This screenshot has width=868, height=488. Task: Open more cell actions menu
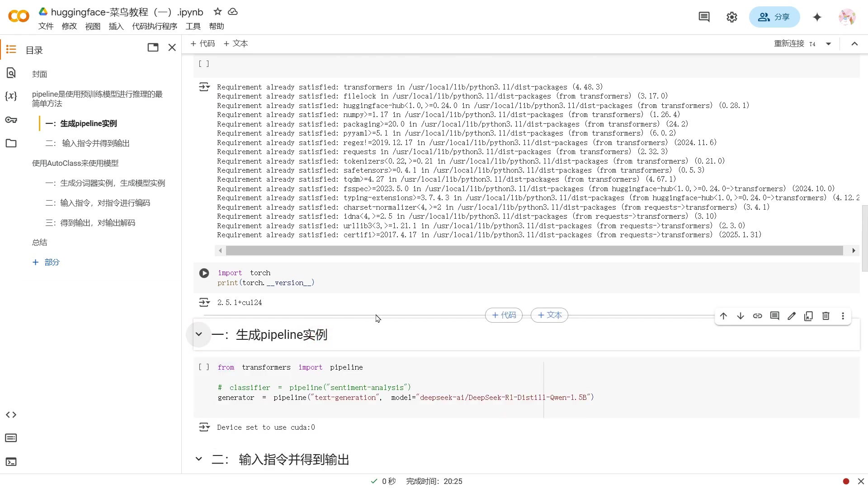(x=843, y=316)
